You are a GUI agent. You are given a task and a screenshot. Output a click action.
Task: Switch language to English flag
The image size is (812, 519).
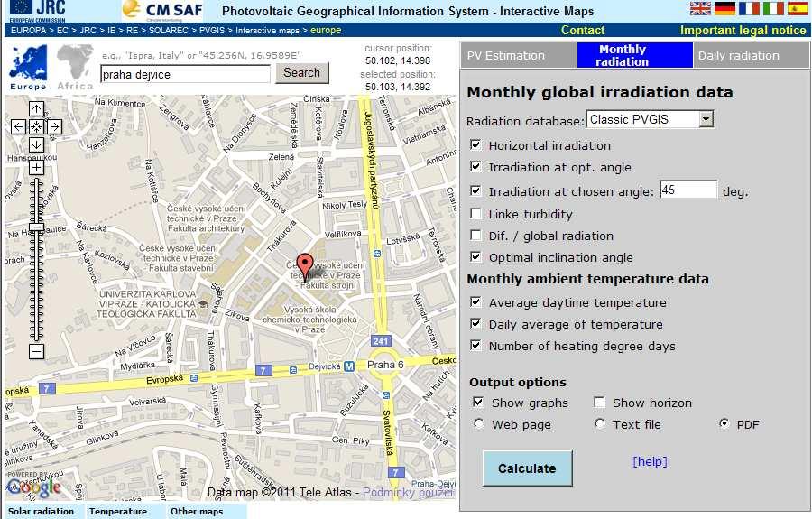700,8
